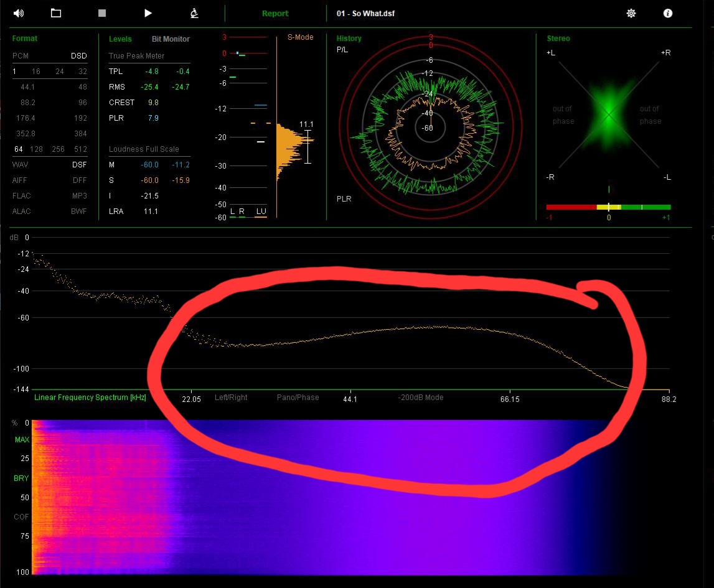The height and width of the screenshot is (588, 714).
Task: Open the info icon in top bar
Action: pos(668,13)
